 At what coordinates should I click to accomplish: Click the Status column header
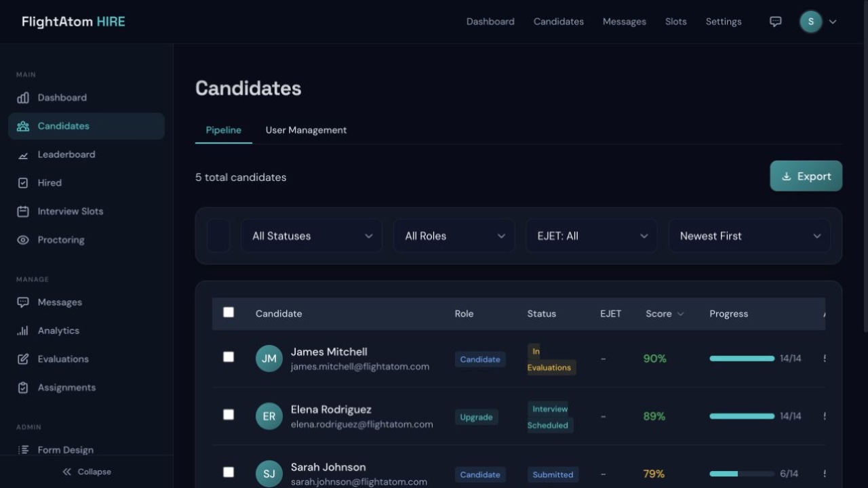click(542, 314)
